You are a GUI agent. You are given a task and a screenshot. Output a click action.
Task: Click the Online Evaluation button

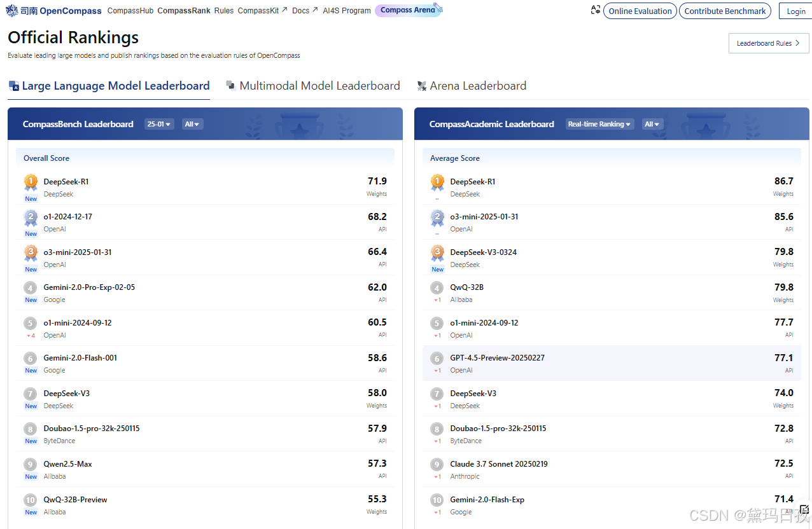click(x=640, y=11)
